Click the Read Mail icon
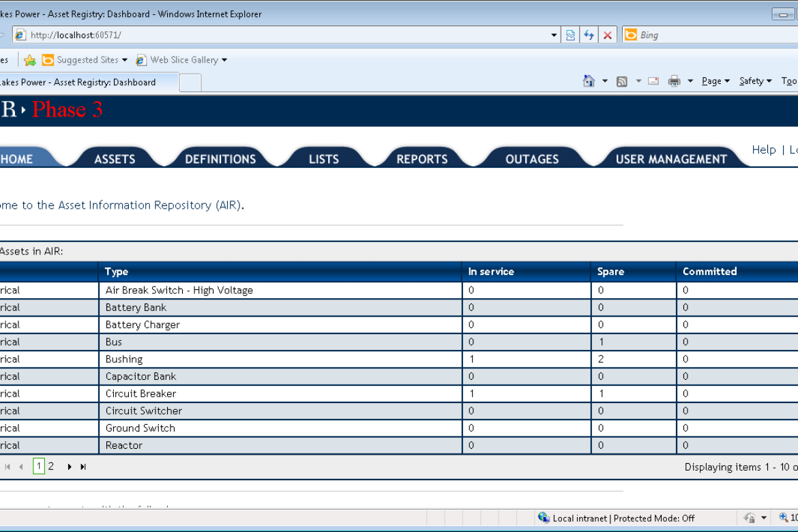The image size is (798, 532). click(x=653, y=81)
